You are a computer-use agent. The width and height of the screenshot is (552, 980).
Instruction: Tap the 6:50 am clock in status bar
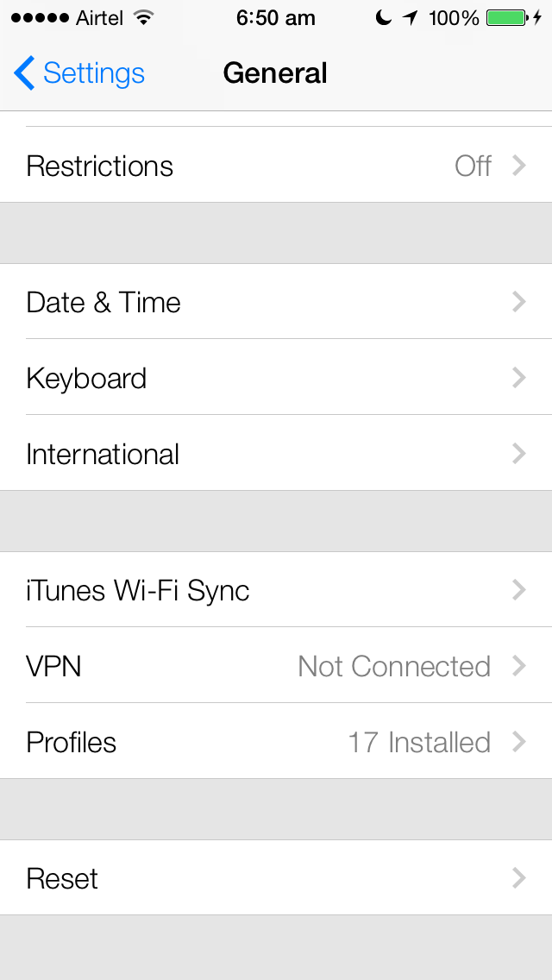coord(275,18)
